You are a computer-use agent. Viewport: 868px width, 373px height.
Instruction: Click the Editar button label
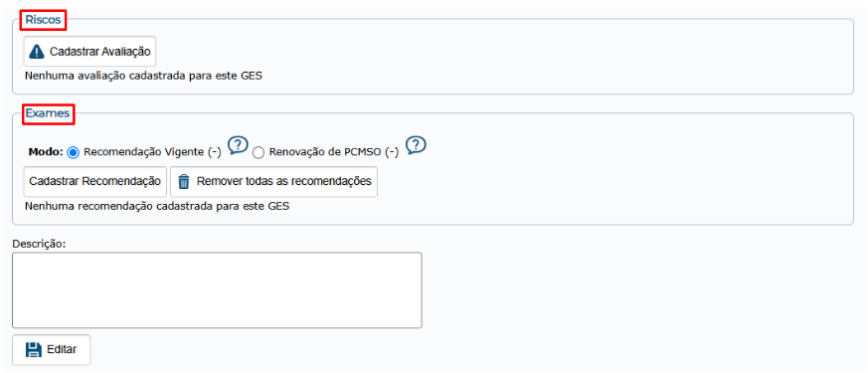[x=62, y=350]
